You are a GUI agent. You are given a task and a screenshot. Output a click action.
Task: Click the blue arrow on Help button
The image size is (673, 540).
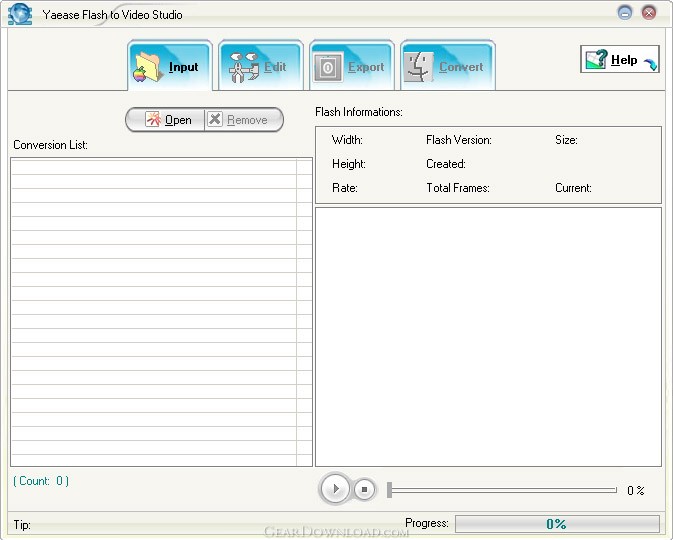coord(650,64)
